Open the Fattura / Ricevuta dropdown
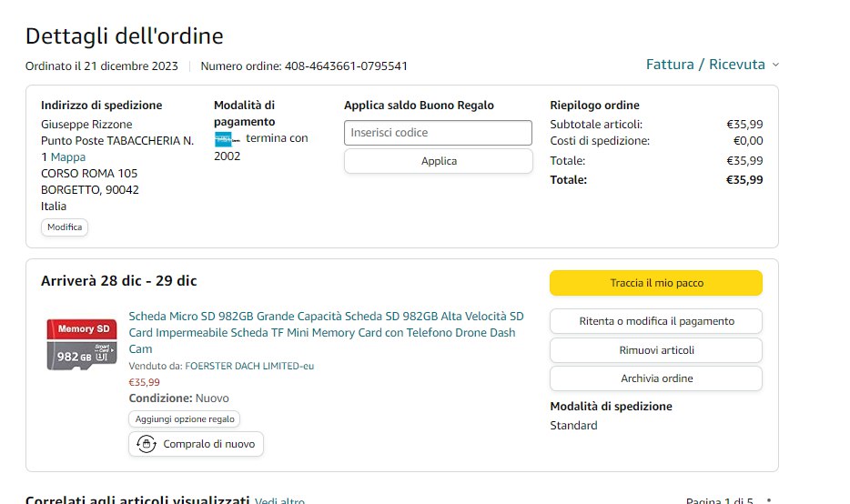Viewport: 850px width, 504px height. pos(712,65)
